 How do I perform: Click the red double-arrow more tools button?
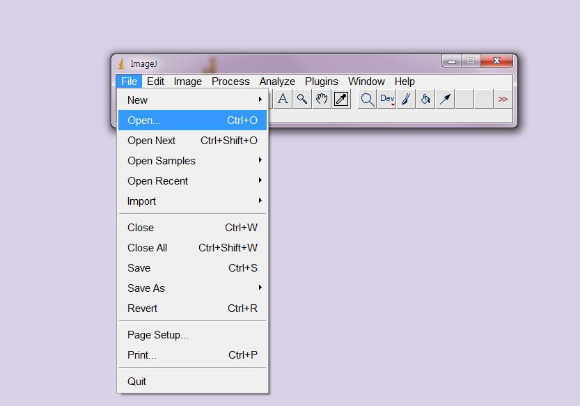pos(503,99)
